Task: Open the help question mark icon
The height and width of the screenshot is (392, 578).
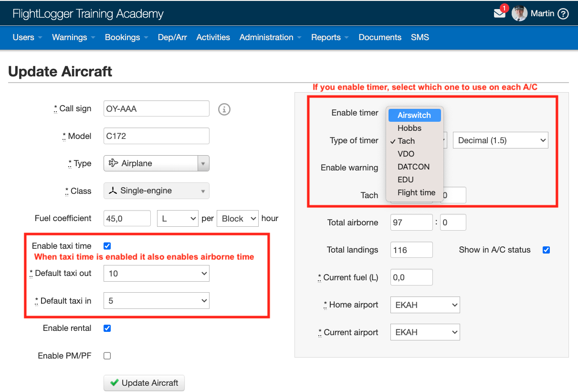Action: pyautogui.click(x=563, y=13)
